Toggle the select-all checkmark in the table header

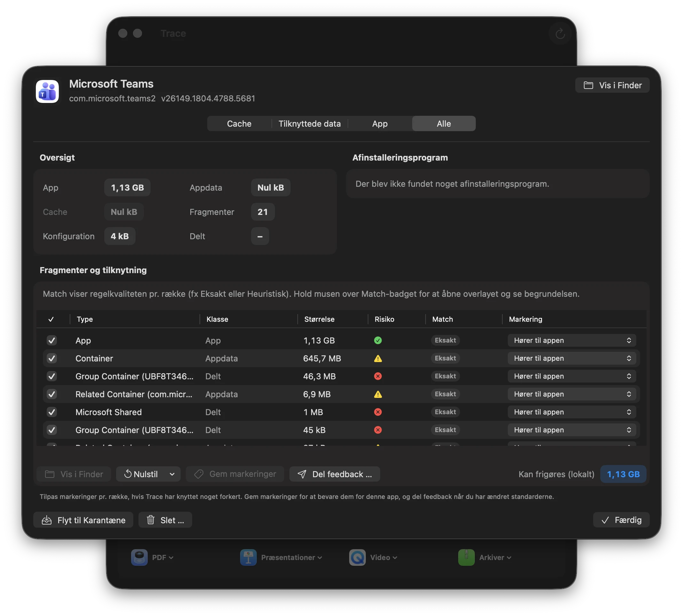[51, 319]
